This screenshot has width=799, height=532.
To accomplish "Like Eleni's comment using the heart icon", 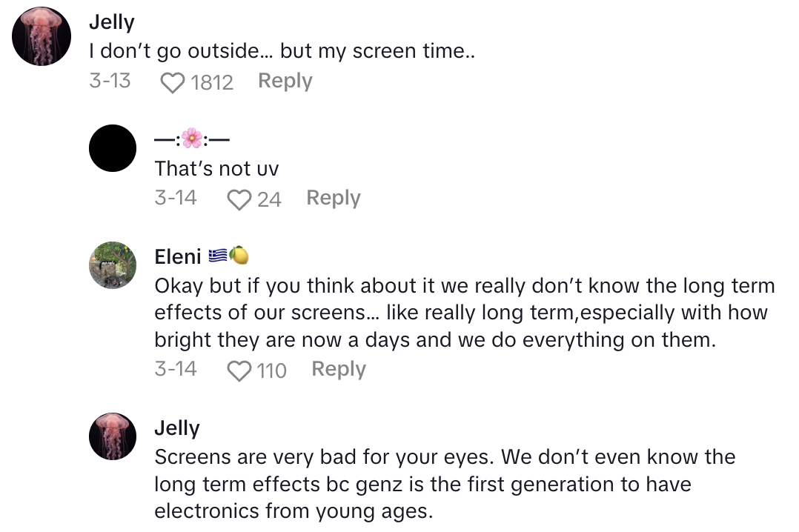I will (x=239, y=370).
